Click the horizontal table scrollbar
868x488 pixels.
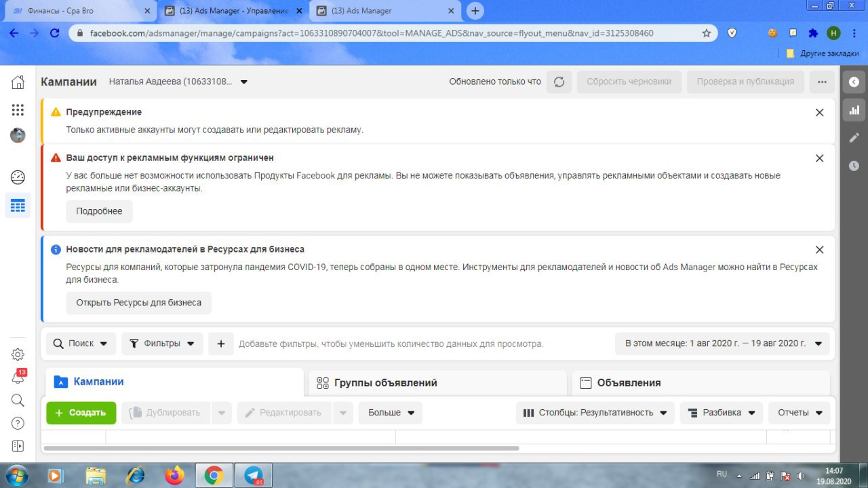pos(281,448)
